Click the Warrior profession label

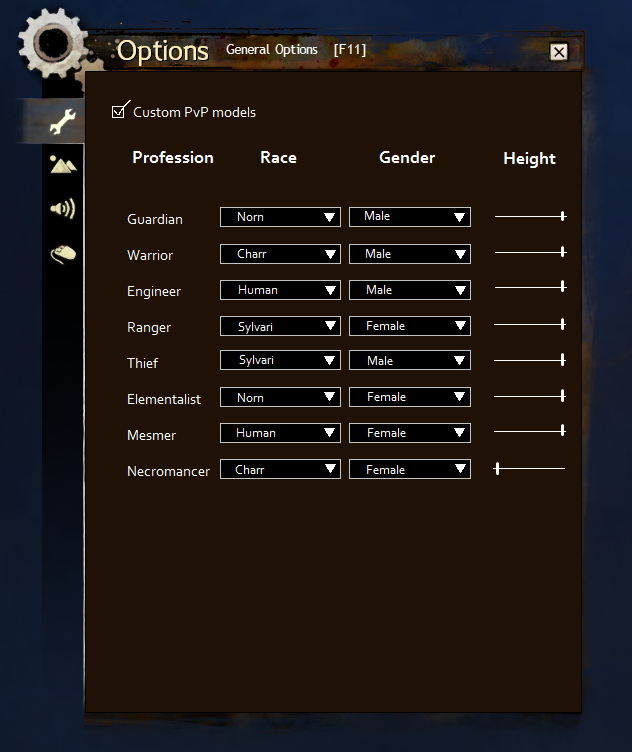150,255
